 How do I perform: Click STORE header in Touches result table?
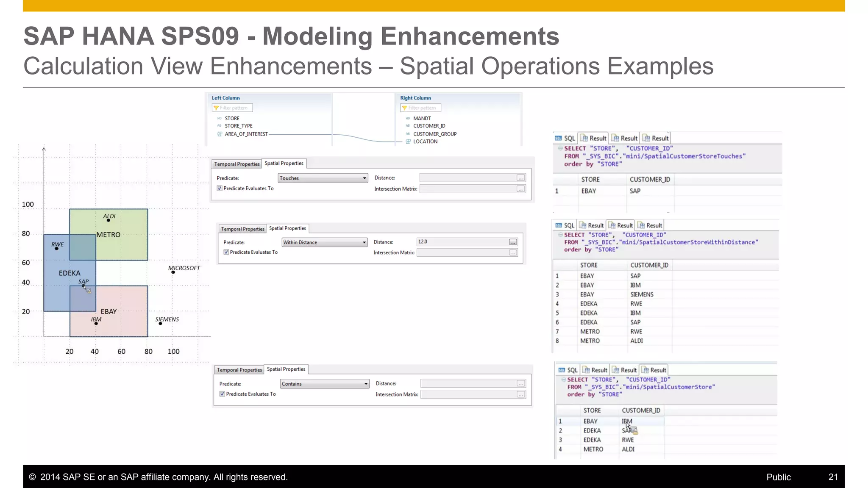point(590,180)
